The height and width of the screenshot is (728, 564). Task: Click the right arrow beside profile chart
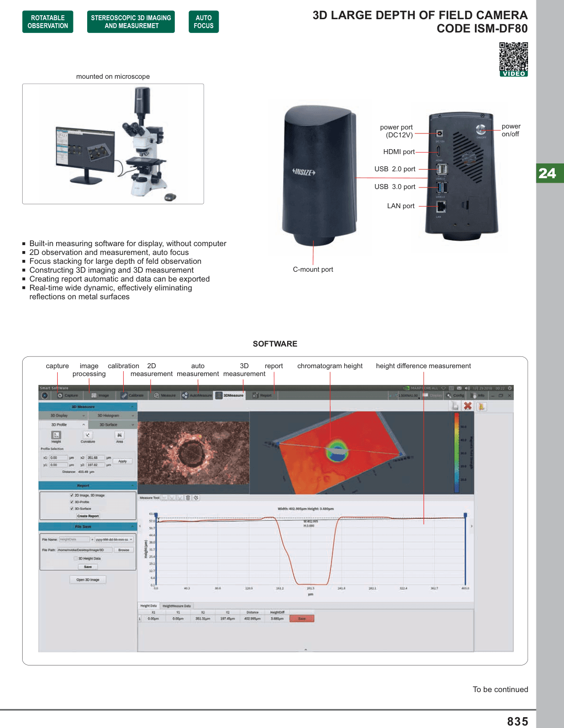click(471, 526)
